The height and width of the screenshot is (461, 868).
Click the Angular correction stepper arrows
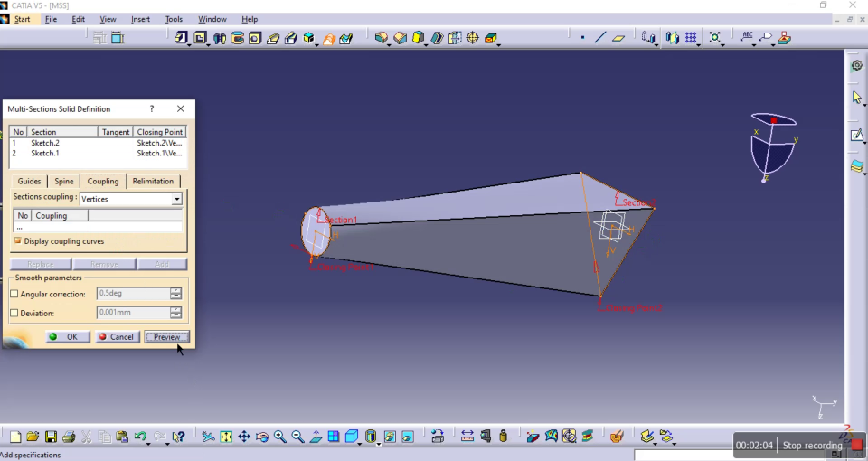coord(175,293)
